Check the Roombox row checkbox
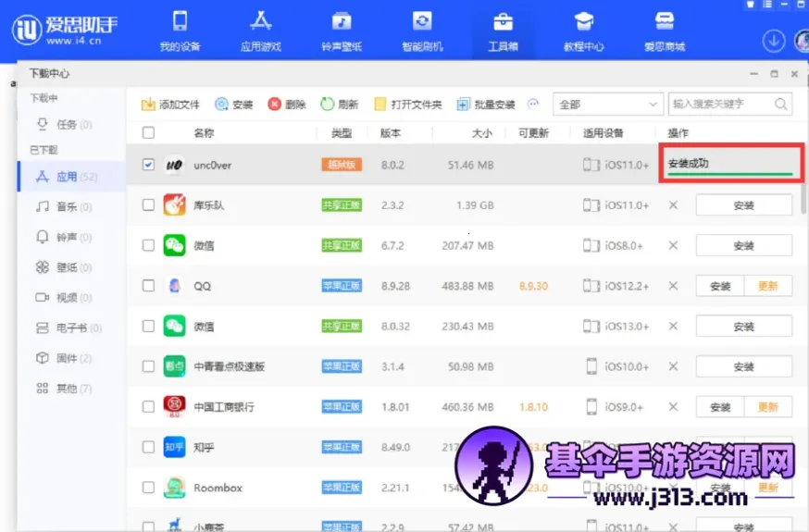Image resolution: width=809 pixels, height=532 pixels. [x=148, y=488]
